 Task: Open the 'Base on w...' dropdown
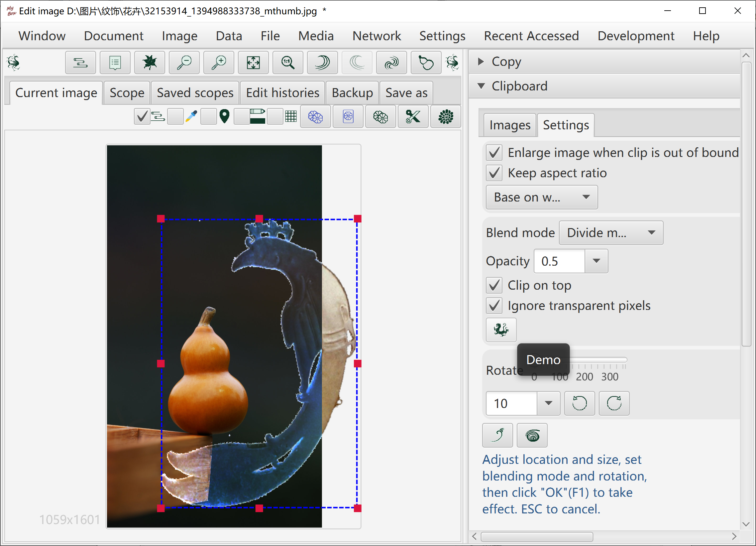click(542, 198)
